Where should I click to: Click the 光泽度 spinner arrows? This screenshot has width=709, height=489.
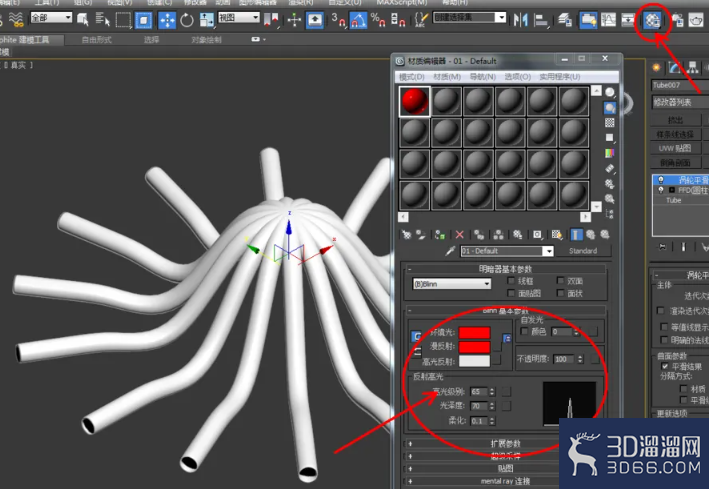492,406
